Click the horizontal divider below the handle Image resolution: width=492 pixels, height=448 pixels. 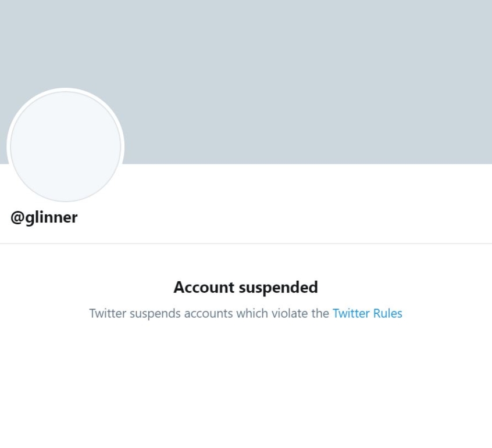246,243
